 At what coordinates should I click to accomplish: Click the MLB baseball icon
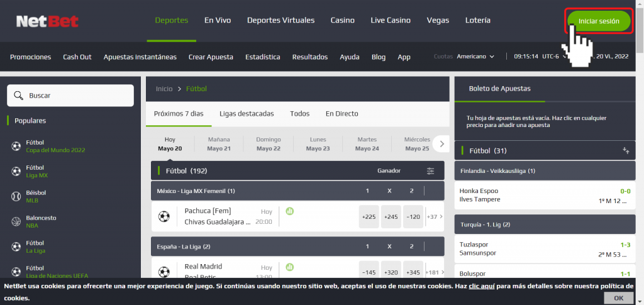tap(16, 197)
